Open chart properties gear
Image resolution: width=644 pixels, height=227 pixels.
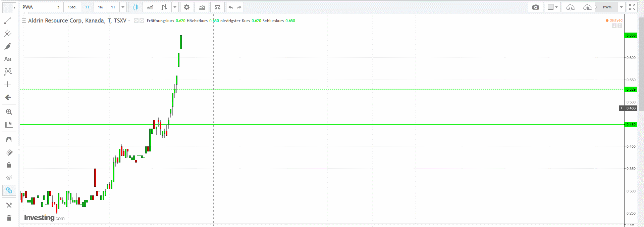tap(187, 7)
